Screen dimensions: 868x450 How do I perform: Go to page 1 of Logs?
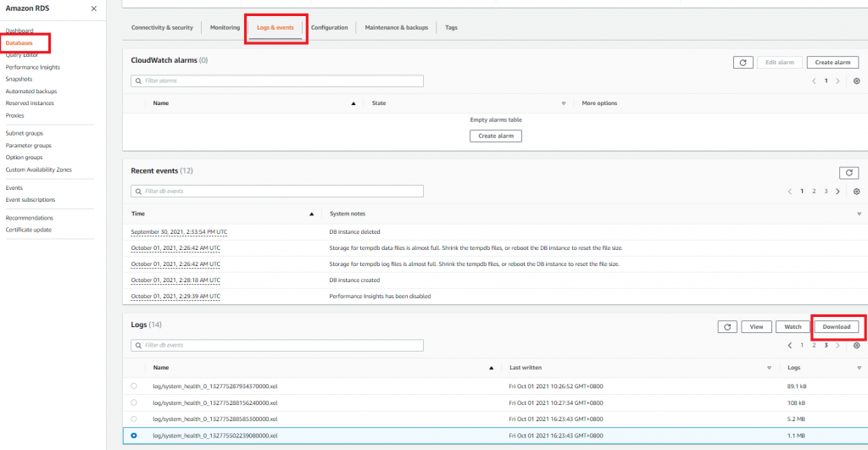[x=802, y=346]
